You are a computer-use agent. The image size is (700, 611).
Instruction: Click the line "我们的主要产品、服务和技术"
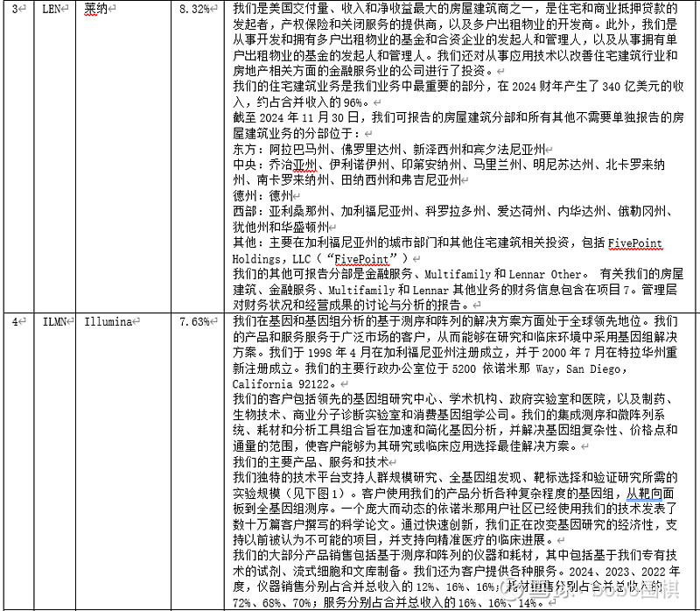pyautogui.click(x=311, y=461)
